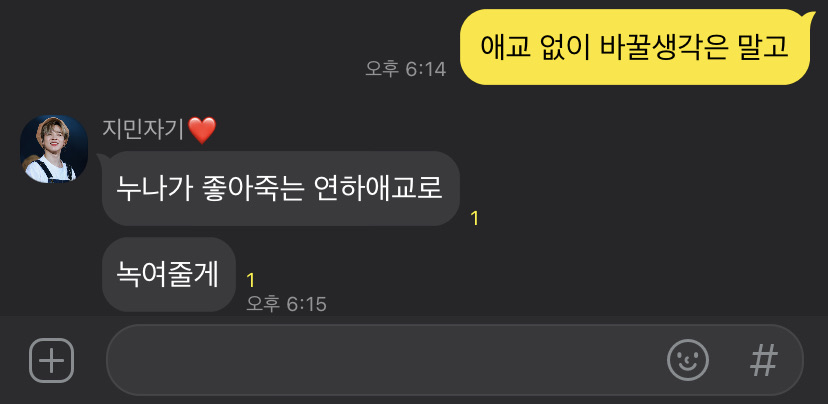This screenshot has height=404, width=828.
Task: Tap the unread count 1 beside 녹여줄게 bubble
Action: tap(250, 280)
